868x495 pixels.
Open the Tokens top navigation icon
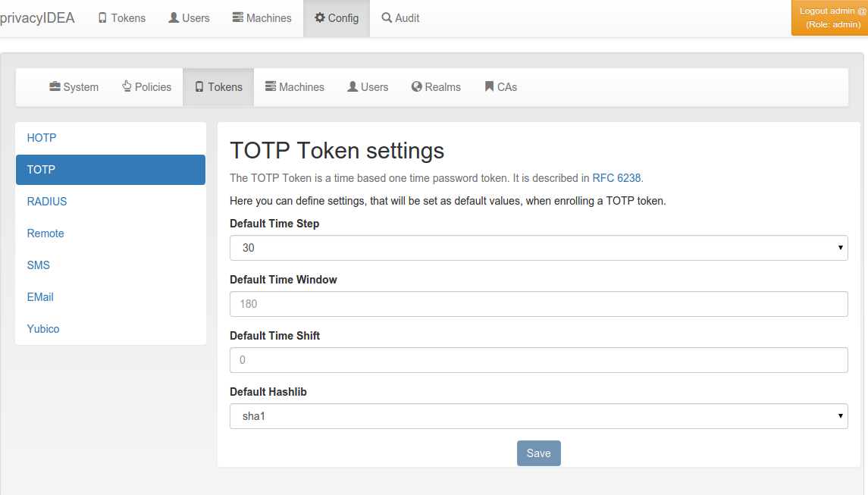click(102, 17)
